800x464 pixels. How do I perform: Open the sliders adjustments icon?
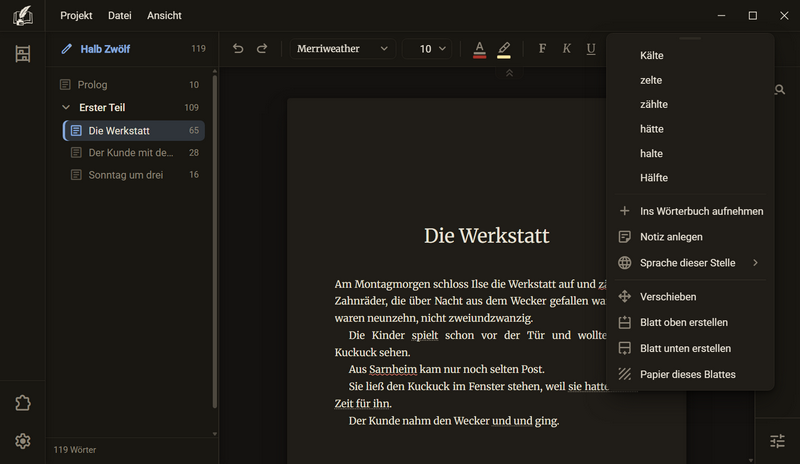point(777,441)
